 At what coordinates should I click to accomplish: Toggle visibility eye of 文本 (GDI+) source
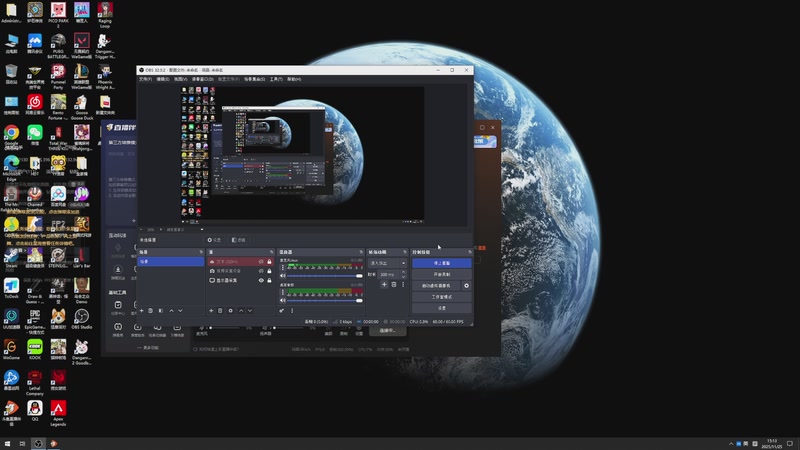(261, 262)
